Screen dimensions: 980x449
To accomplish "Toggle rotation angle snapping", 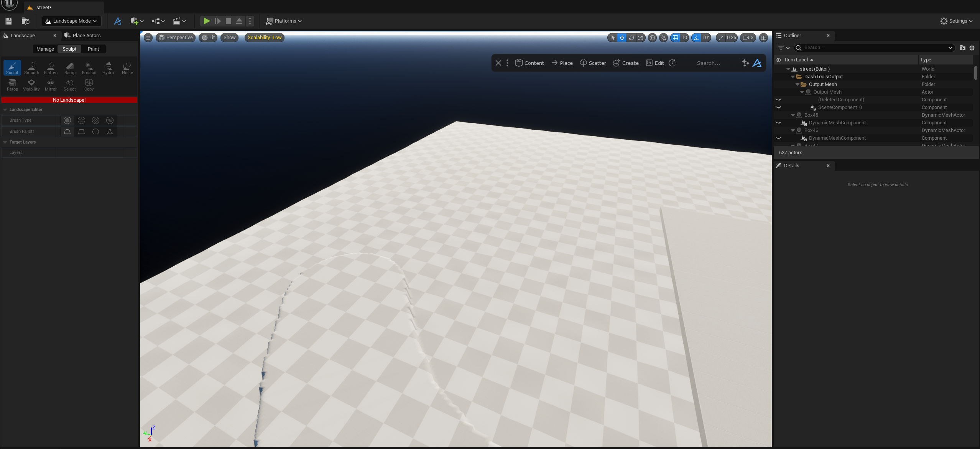I will (697, 38).
